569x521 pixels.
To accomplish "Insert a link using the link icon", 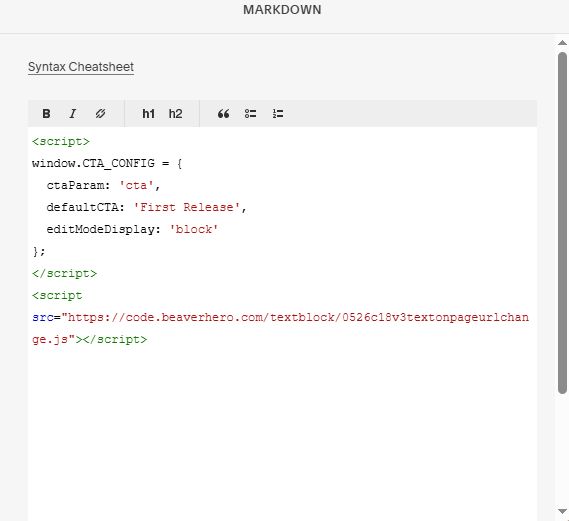I will [x=100, y=114].
